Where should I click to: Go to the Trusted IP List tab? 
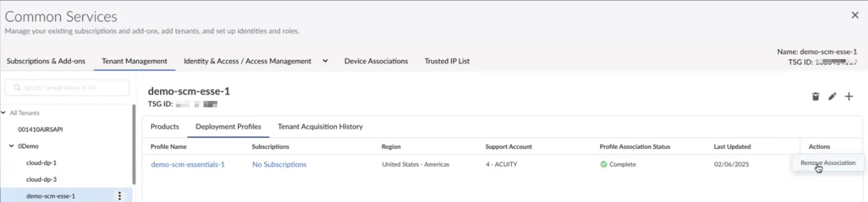point(447,61)
